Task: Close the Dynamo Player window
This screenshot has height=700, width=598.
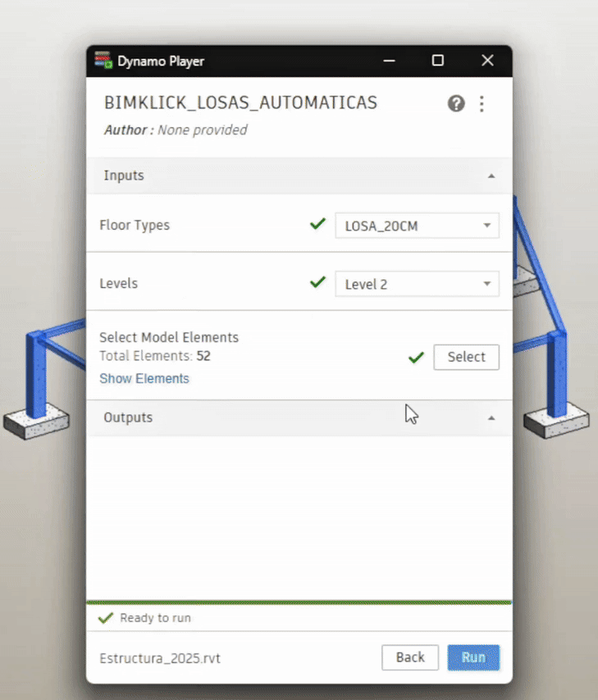Action: click(487, 61)
